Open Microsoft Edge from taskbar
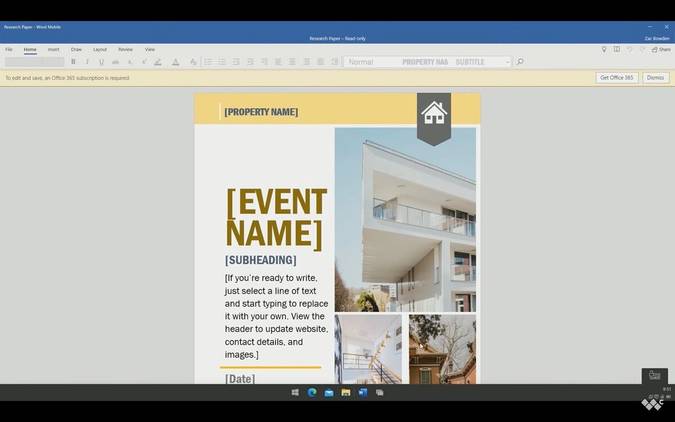 pos(312,392)
